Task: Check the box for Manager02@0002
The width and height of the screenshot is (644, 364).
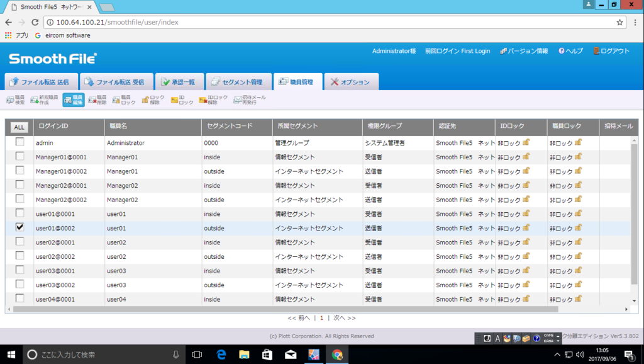Action: pyautogui.click(x=19, y=198)
